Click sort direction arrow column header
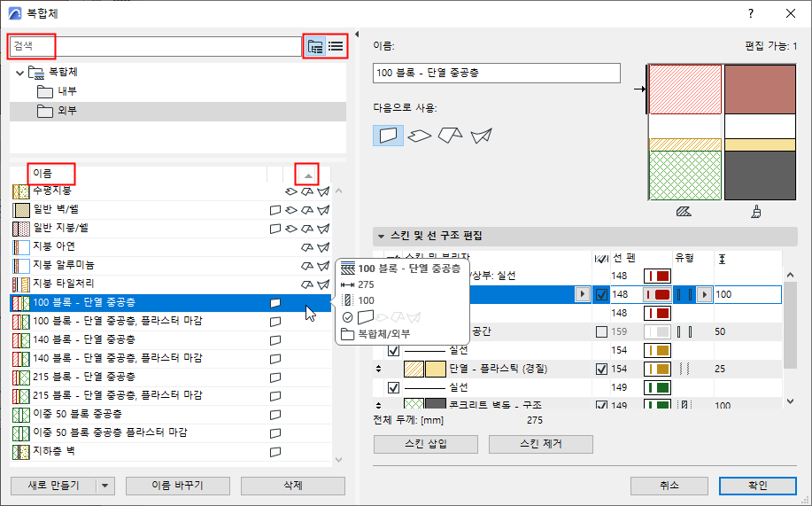Screen dimensions: 812x506 click(x=308, y=175)
